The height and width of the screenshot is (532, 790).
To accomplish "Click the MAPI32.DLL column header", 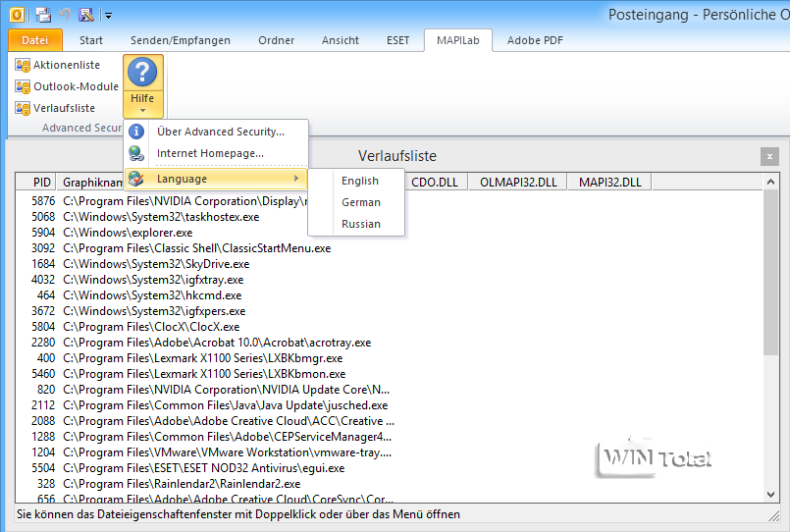I will click(x=609, y=183).
